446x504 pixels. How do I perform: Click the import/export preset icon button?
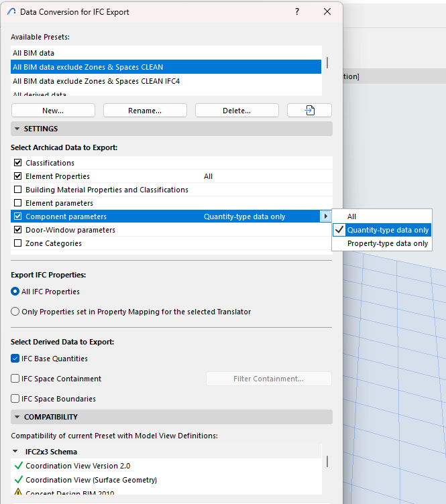[309, 111]
